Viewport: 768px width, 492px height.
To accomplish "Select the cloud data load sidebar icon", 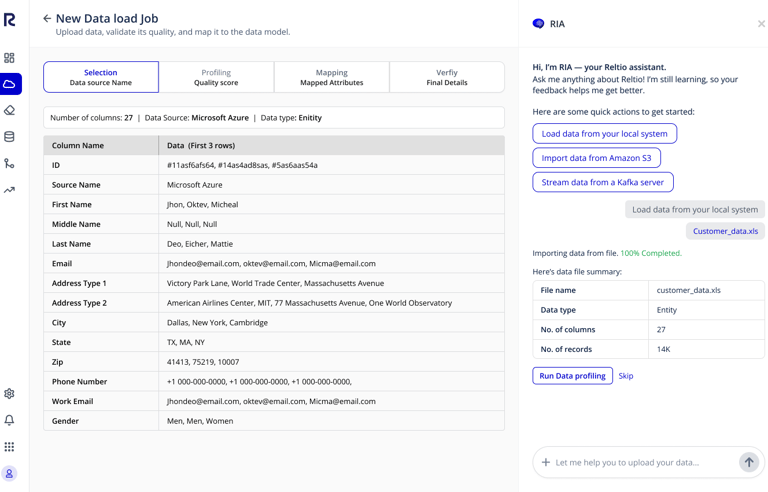I will pos(10,84).
